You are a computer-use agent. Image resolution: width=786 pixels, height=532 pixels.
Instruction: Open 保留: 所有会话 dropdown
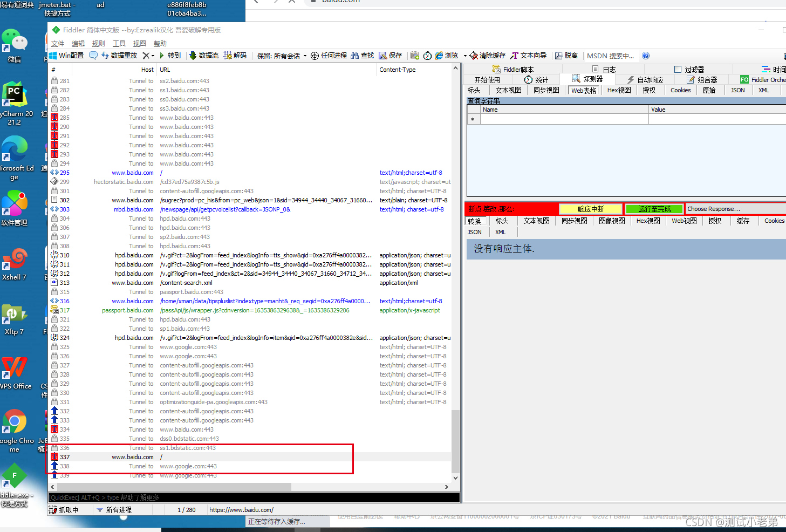click(282, 56)
